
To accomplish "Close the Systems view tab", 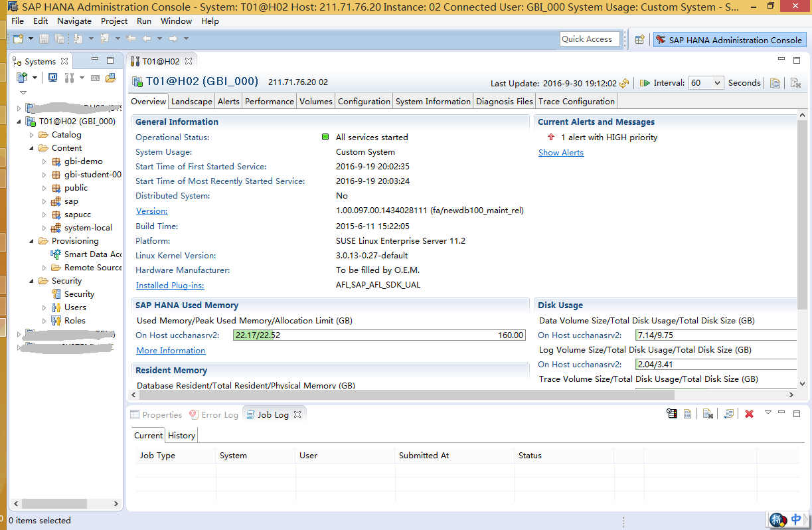I will pos(64,61).
